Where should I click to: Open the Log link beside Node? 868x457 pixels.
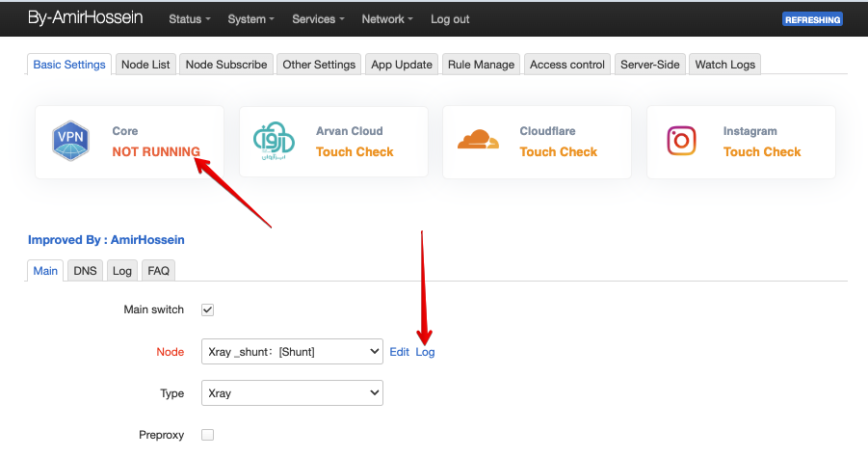(x=425, y=352)
